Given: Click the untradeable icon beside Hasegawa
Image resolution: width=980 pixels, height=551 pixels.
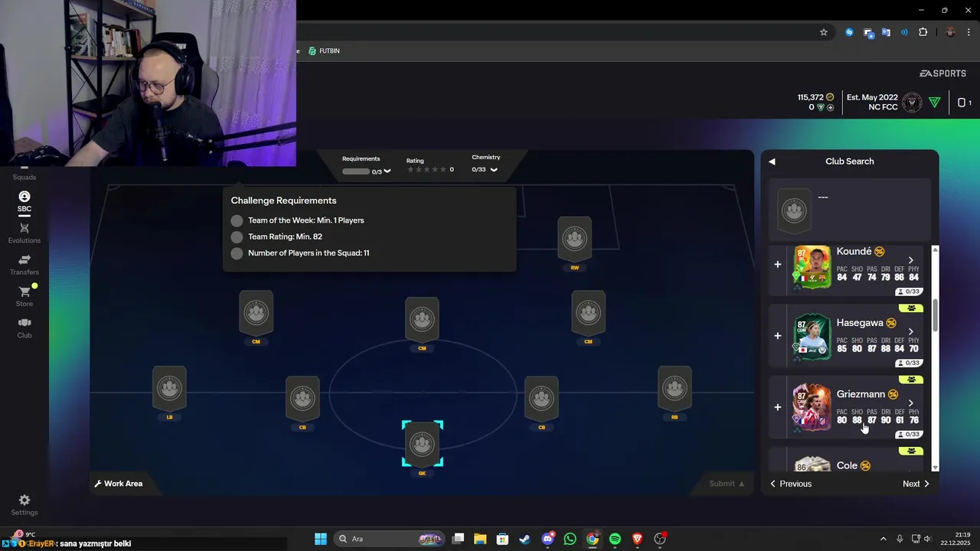Looking at the screenshot, I should pyautogui.click(x=891, y=323).
